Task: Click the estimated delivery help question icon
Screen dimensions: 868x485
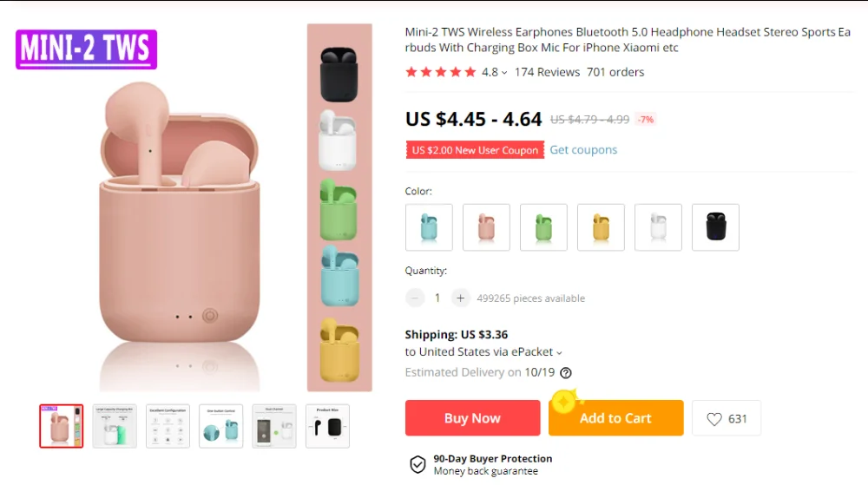Action: pos(566,373)
